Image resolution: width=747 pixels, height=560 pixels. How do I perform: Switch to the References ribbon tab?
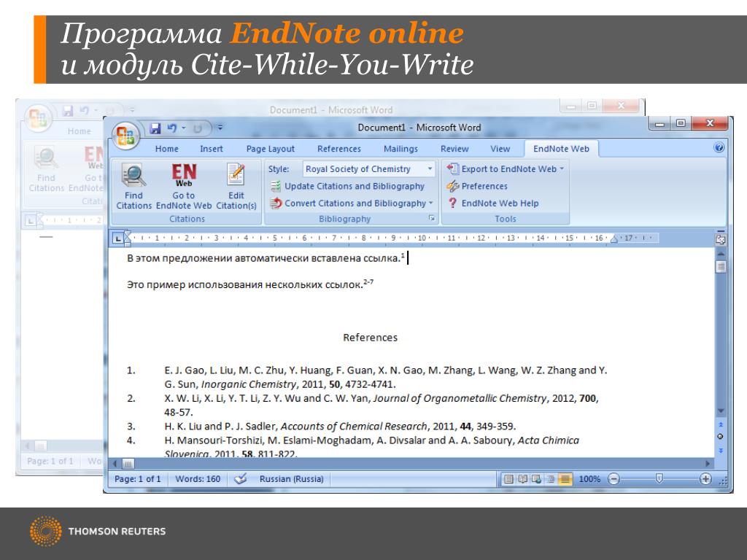coord(339,149)
